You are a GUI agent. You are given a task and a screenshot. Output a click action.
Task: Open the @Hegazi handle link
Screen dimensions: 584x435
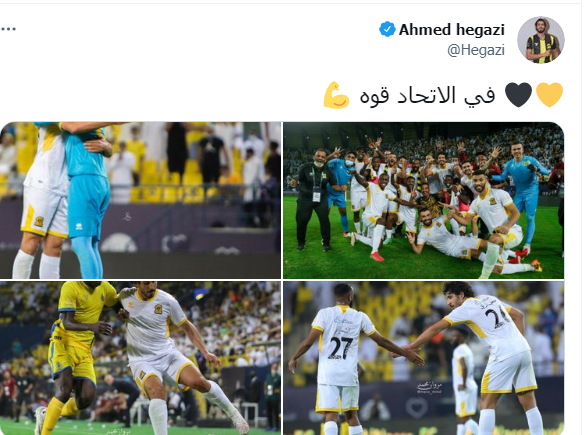(476, 50)
